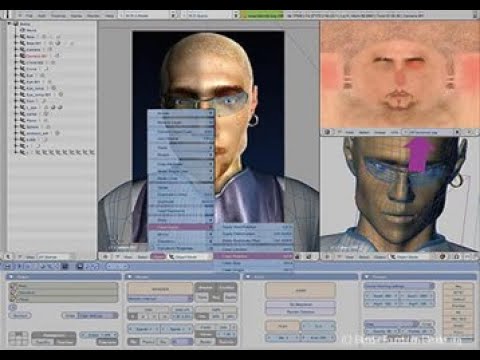The width and height of the screenshot is (480, 360).
Task: Open the File menu in the top header
Action: click(x=29, y=15)
